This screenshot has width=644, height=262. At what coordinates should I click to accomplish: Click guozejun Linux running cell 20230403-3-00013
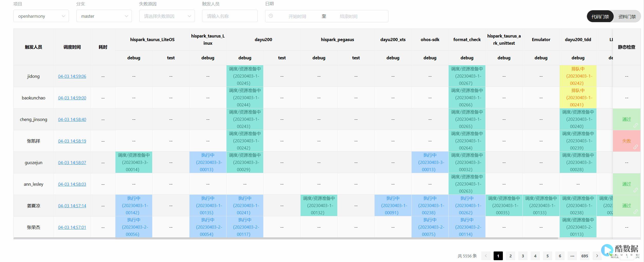(x=208, y=162)
